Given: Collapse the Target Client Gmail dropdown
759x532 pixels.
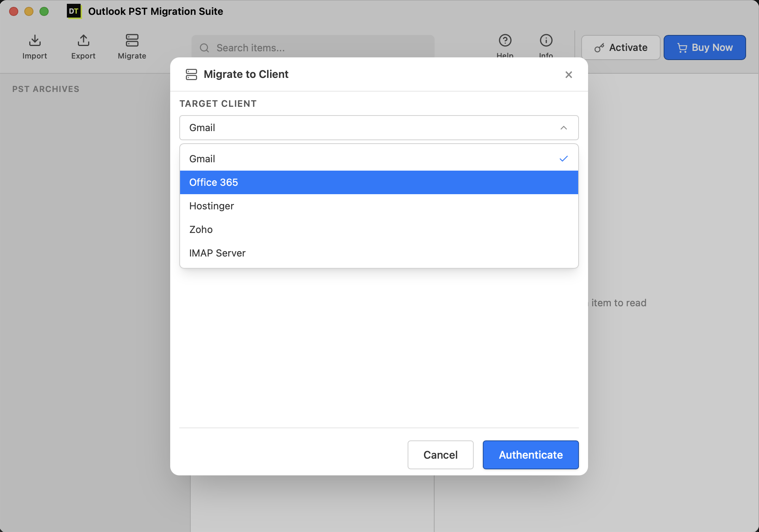Looking at the screenshot, I should (379, 128).
